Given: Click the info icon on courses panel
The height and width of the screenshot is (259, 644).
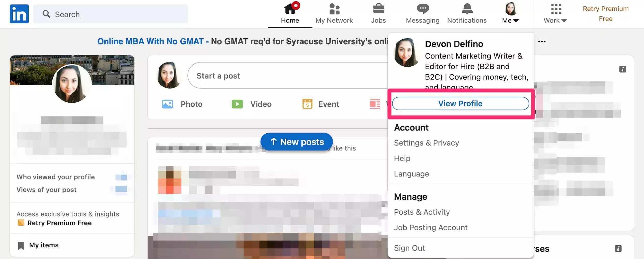Looking at the screenshot, I should click(618, 249).
